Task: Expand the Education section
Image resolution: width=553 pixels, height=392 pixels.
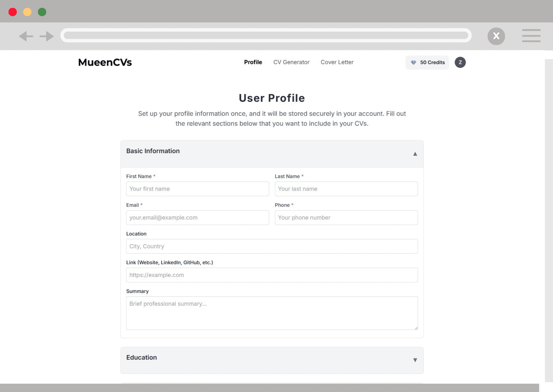Action: click(415, 360)
